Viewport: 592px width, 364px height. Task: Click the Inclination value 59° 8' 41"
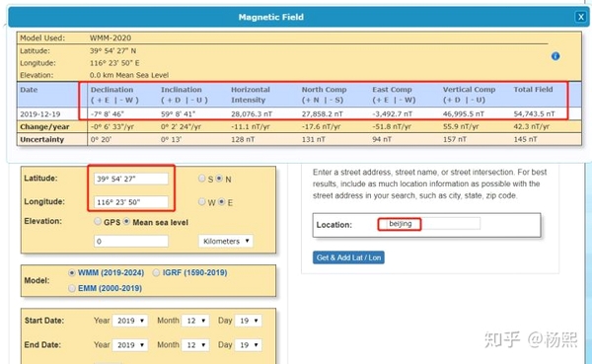(x=178, y=114)
